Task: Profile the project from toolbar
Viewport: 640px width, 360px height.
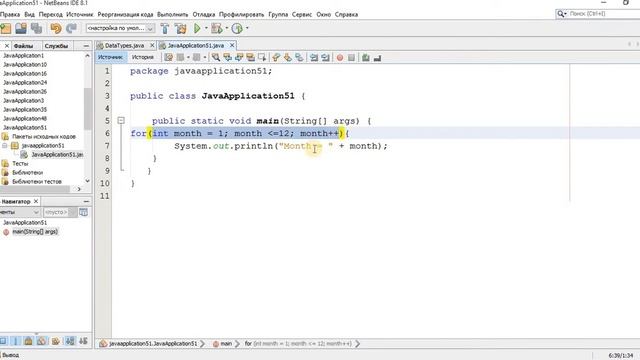Action: [237, 28]
